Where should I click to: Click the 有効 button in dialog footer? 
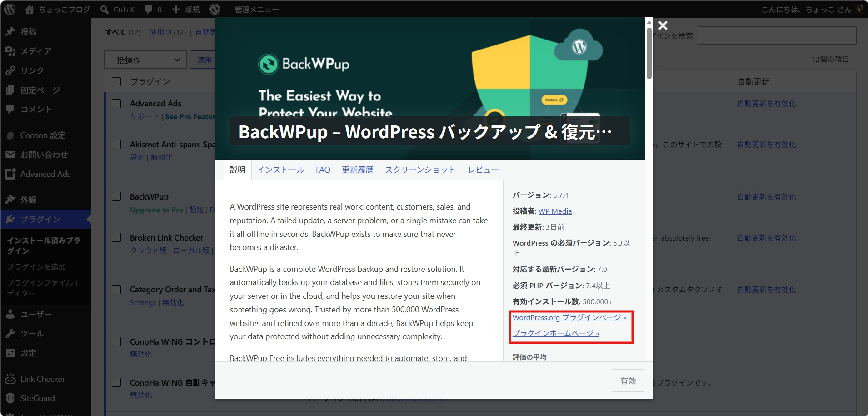628,381
